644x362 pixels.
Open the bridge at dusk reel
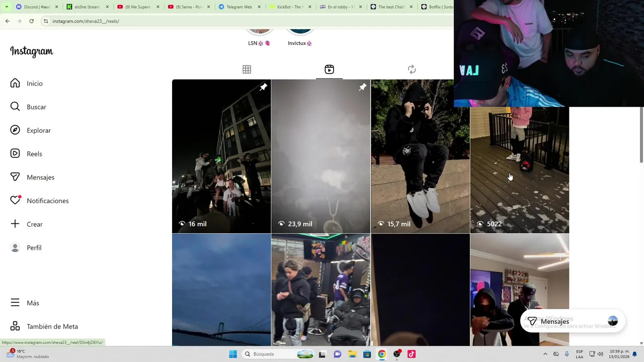point(221,290)
